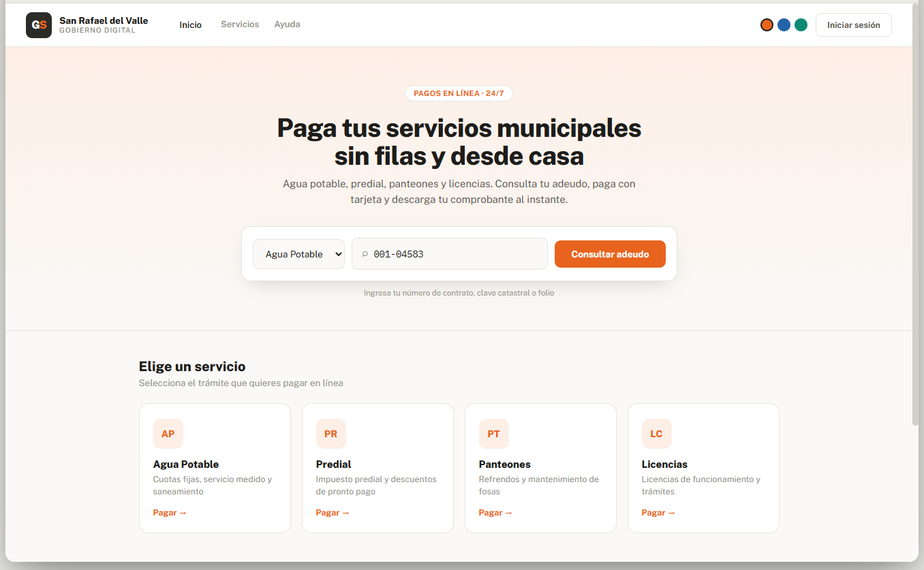
Task: Click the GS municipal logo icon
Action: pos(39,25)
